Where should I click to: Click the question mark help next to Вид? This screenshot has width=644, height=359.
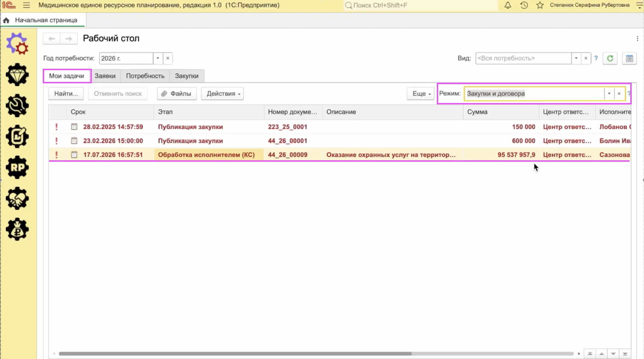(x=596, y=58)
